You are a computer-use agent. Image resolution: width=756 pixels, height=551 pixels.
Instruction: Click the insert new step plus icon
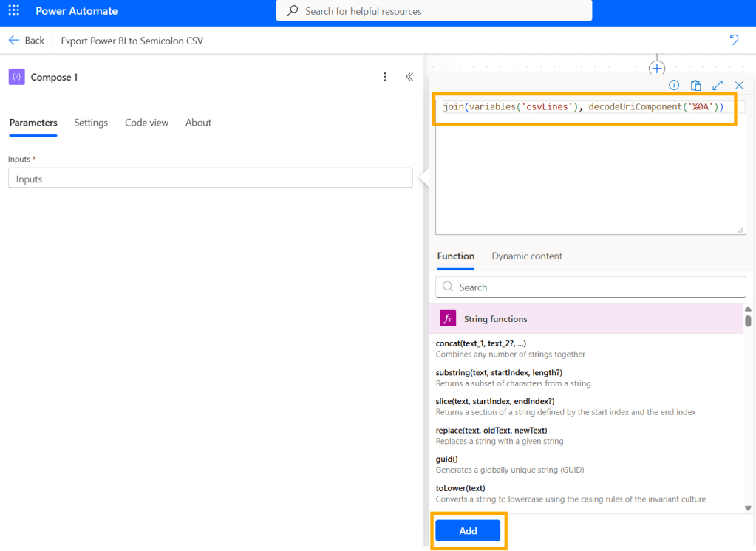coord(656,67)
